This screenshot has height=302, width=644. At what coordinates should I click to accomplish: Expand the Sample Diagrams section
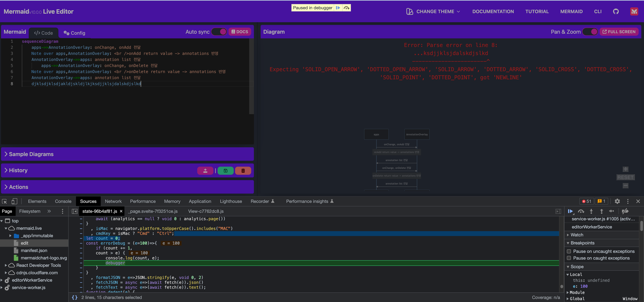[x=31, y=154]
